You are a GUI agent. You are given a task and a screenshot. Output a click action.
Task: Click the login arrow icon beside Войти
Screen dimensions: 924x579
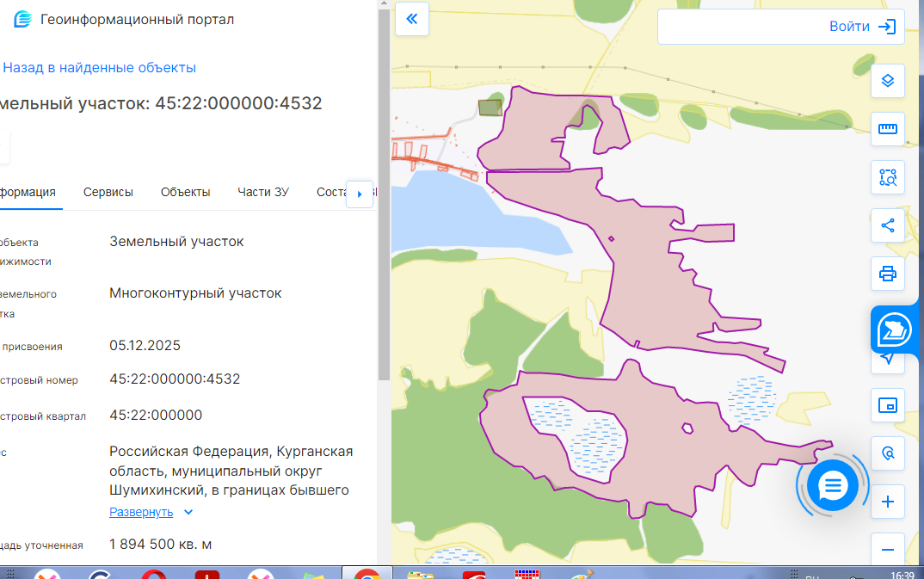click(887, 27)
